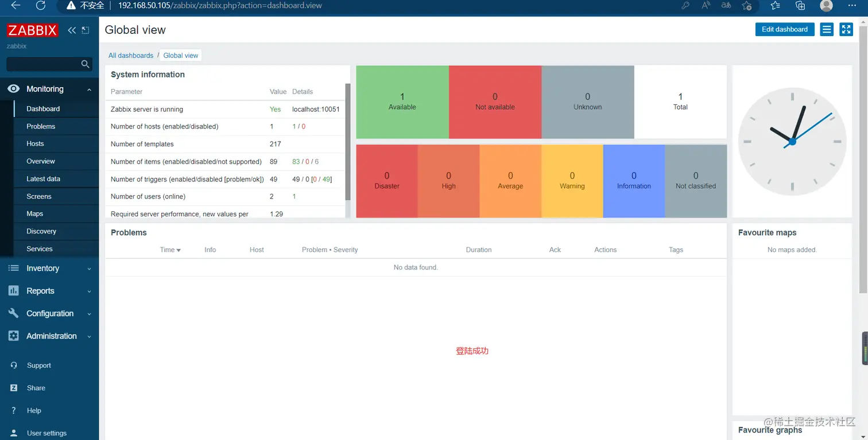Click the Share link
The width and height of the screenshot is (868, 440).
[x=36, y=388]
